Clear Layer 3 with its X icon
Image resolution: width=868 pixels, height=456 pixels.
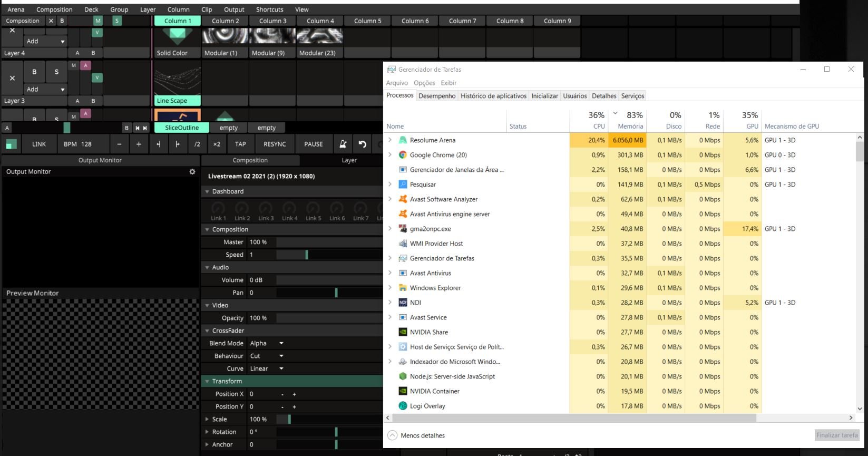coord(12,78)
